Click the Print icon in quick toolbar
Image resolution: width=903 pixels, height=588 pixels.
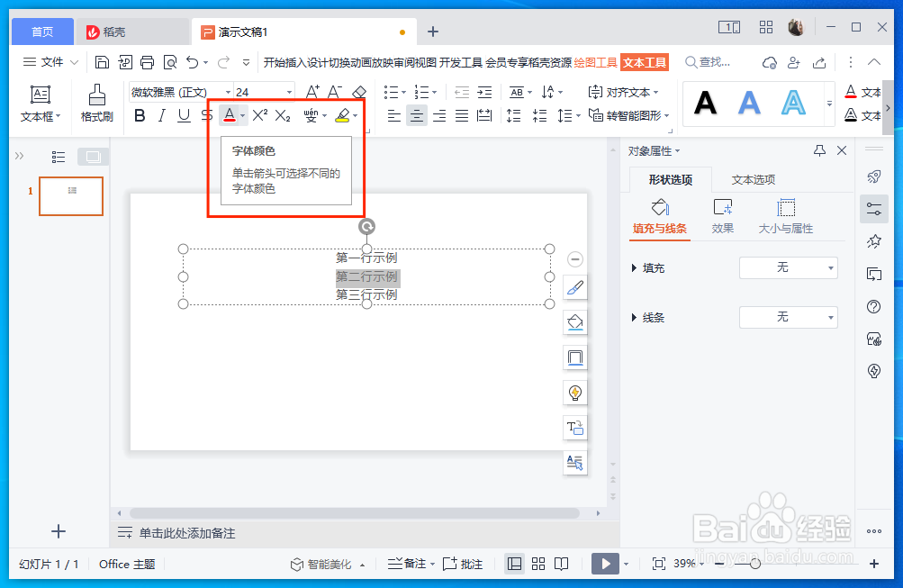coord(148,62)
